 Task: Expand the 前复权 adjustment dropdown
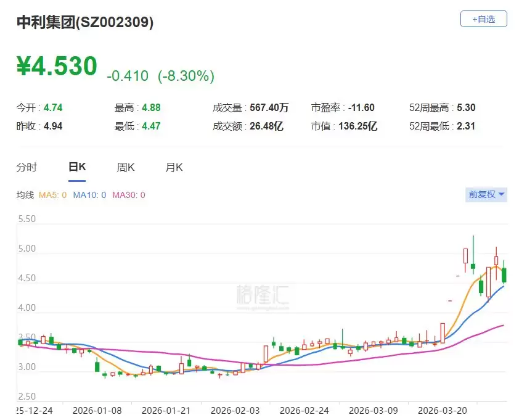pos(486,194)
